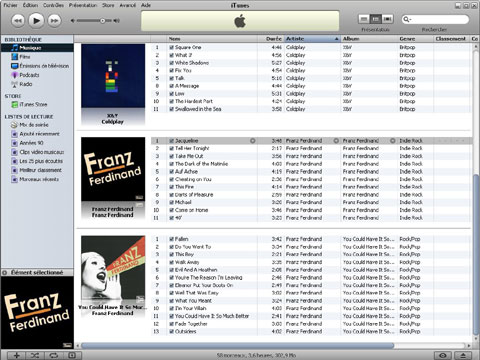Viewport: 480px width, 360px height.
Task: Click the arrow beside Jacqueline's artist
Action: (x=336, y=141)
